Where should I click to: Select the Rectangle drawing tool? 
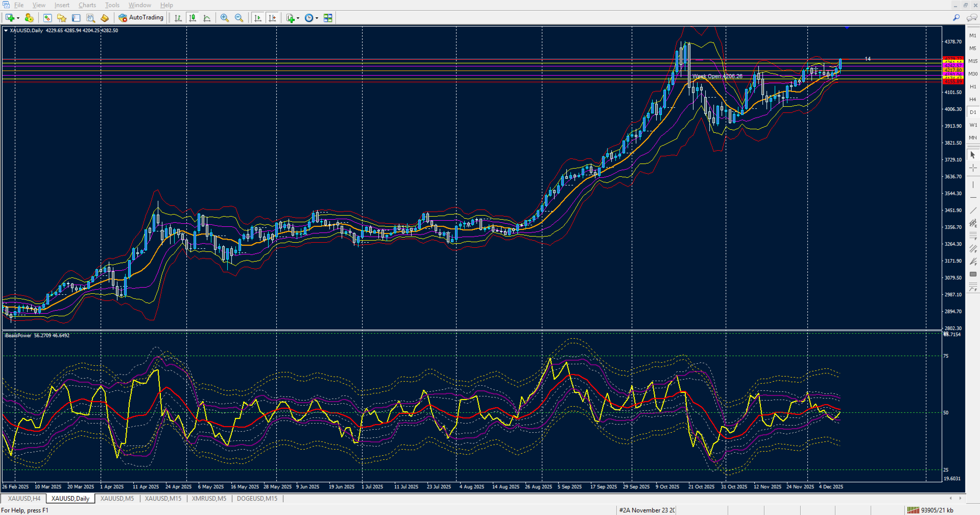973,274
